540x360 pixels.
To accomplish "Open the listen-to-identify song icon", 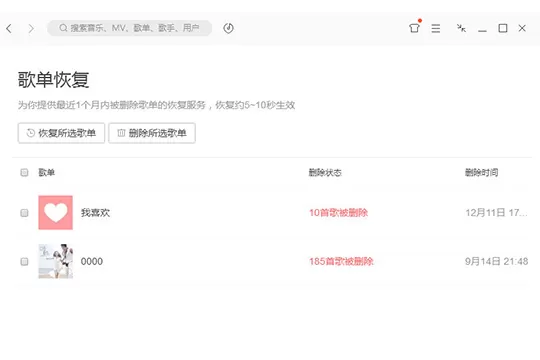I will point(228,28).
